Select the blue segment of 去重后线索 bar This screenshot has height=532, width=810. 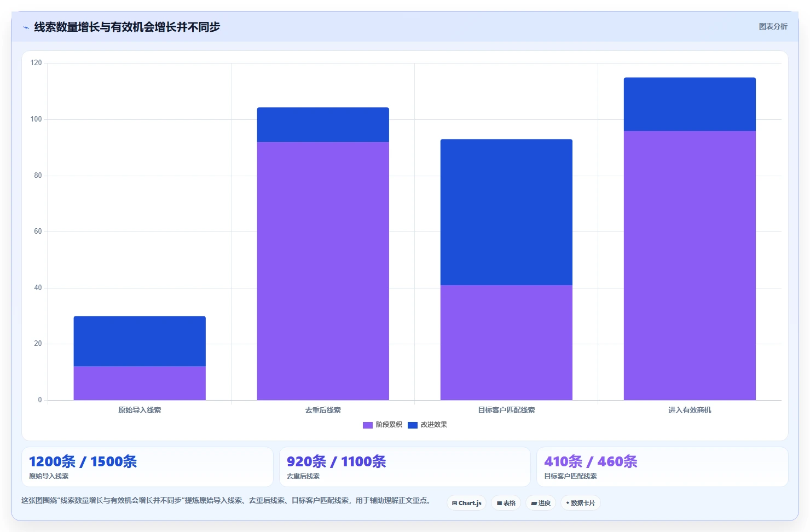coord(323,125)
